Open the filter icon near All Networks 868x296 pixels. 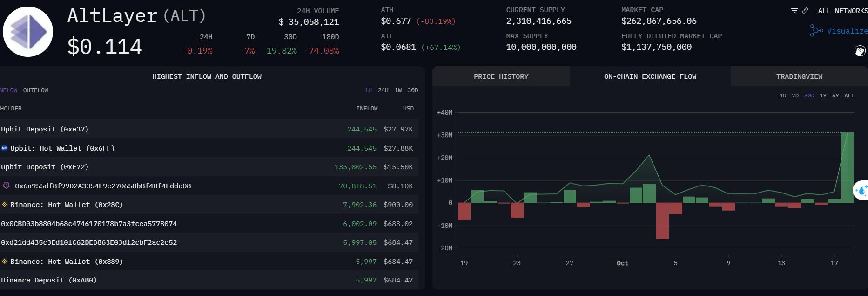[x=794, y=10]
